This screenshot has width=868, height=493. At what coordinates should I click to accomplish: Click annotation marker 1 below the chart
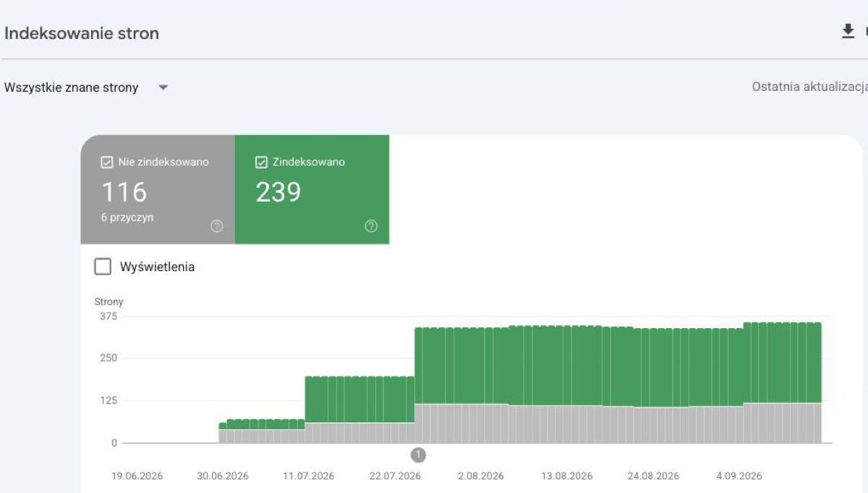[418, 455]
